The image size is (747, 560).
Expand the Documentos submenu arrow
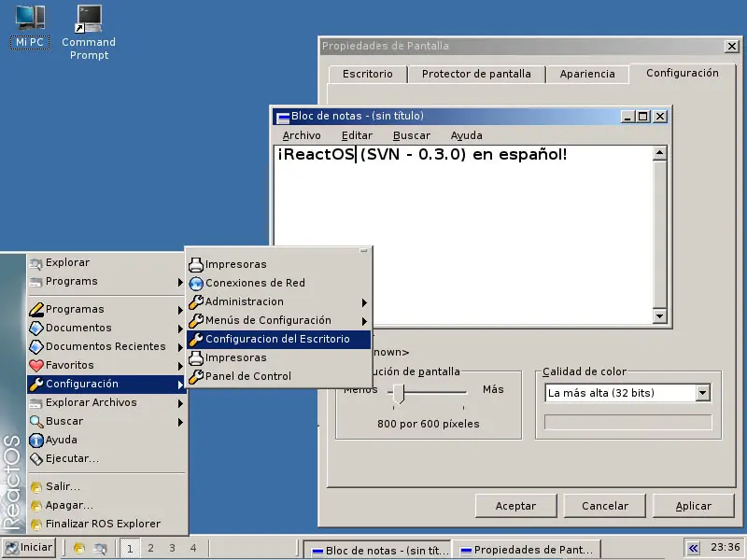point(180,329)
